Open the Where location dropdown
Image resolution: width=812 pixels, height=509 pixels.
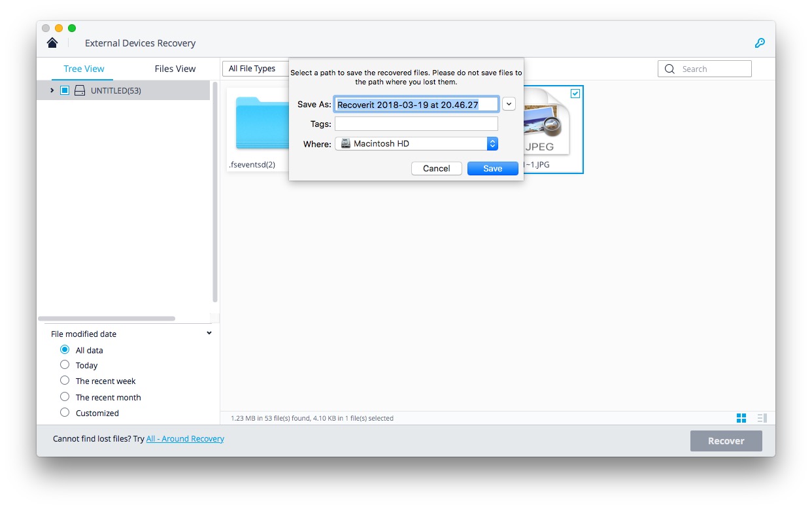pos(492,143)
